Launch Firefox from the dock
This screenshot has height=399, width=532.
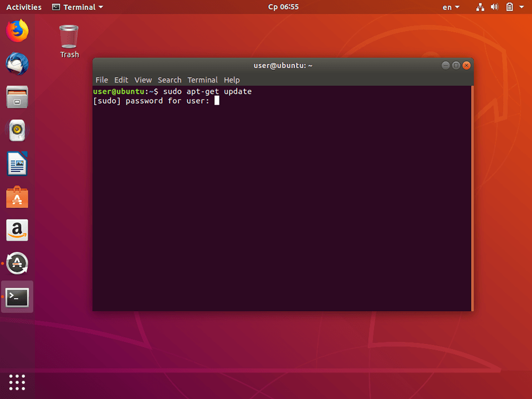[17, 31]
